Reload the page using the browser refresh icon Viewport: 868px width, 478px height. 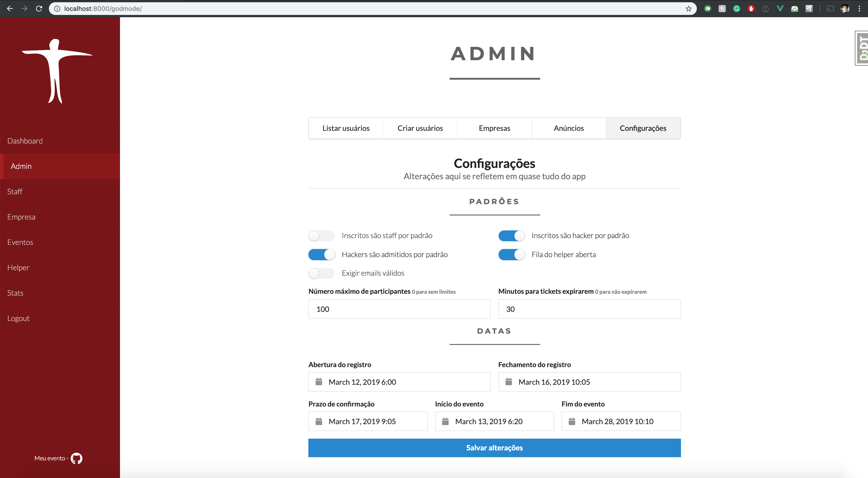(39, 9)
